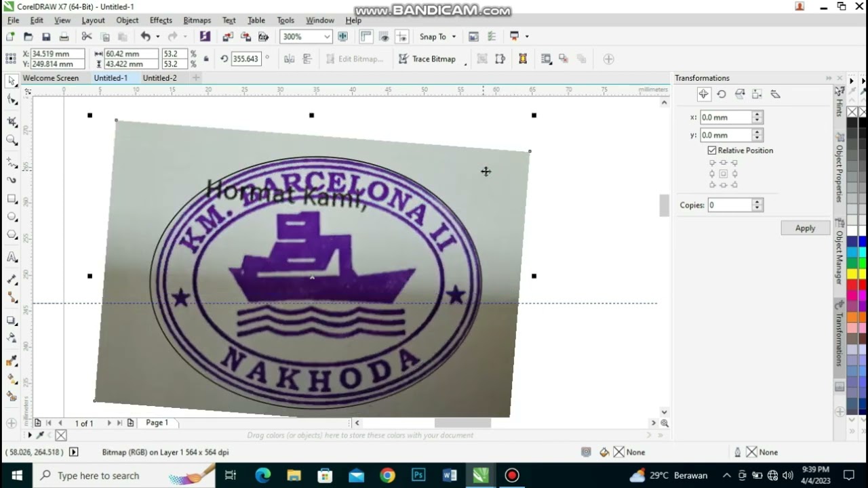Open the Hints docker tab
Image resolution: width=868 pixels, height=488 pixels.
click(840, 103)
